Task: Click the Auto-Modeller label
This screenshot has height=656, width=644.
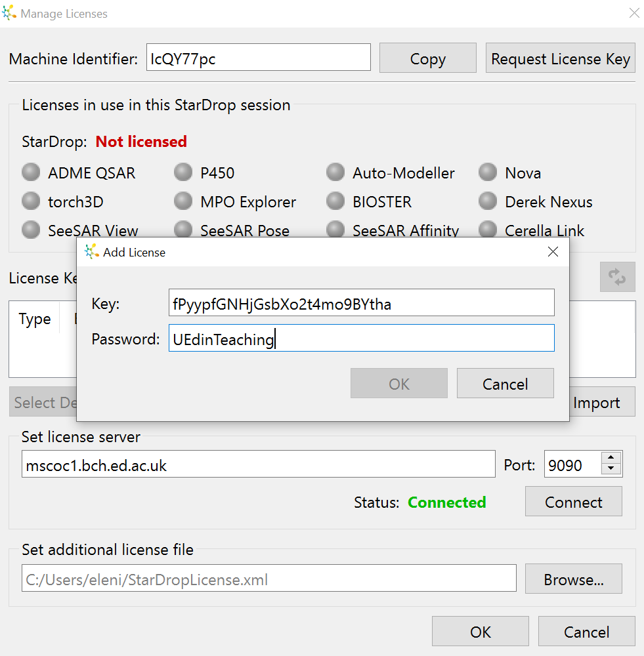Action: click(x=404, y=173)
